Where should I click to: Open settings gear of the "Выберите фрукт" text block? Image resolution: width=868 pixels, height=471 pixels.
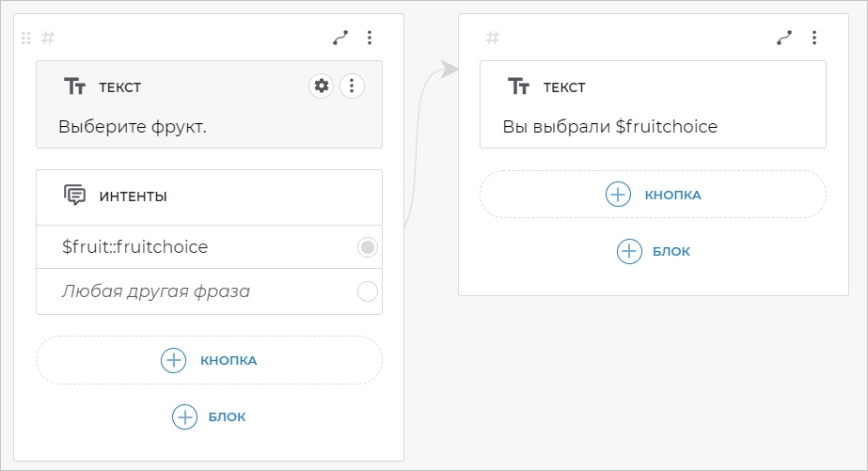tap(322, 86)
